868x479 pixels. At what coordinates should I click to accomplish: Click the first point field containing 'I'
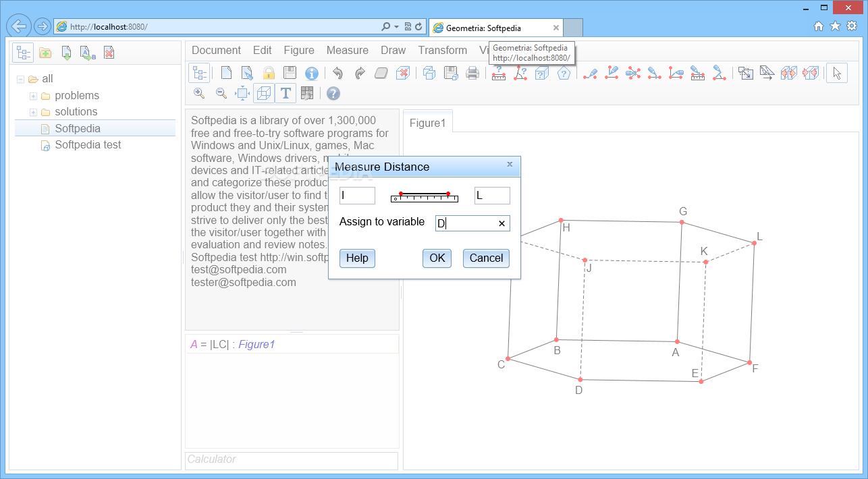click(x=357, y=196)
